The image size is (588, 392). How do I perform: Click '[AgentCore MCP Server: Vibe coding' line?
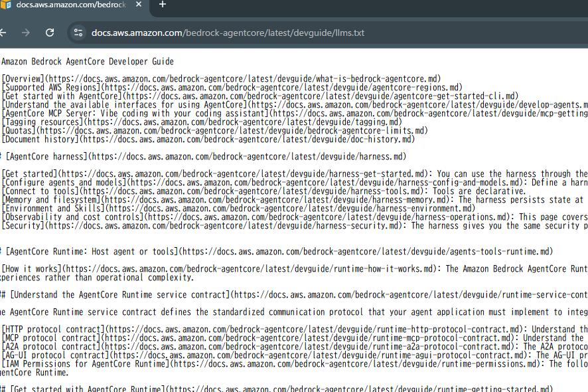[x=295, y=114]
